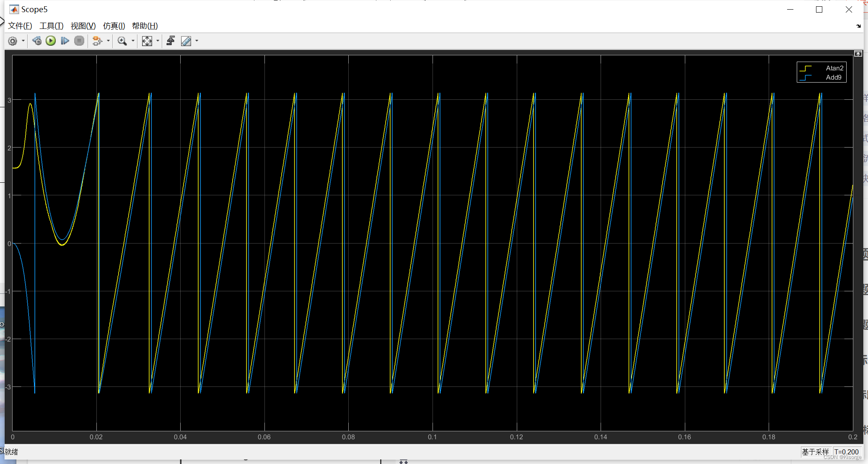Click the Add9 legend entry
The width and height of the screenshot is (868, 464).
pyautogui.click(x=834, y=77)
